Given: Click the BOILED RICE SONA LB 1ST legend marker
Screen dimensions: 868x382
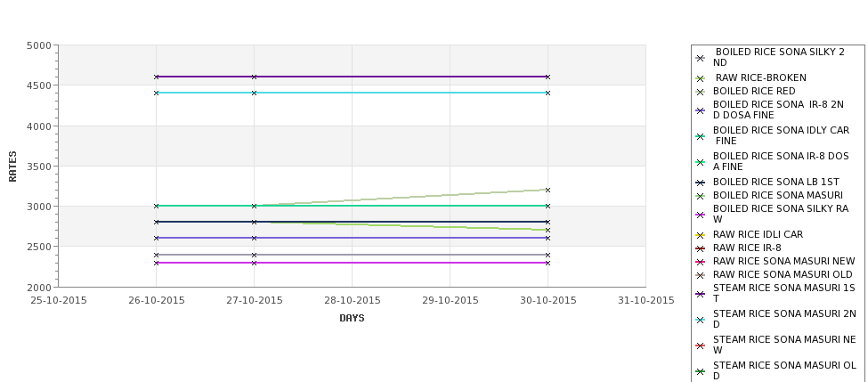Looking at the screenshot, I should (701, 183).
